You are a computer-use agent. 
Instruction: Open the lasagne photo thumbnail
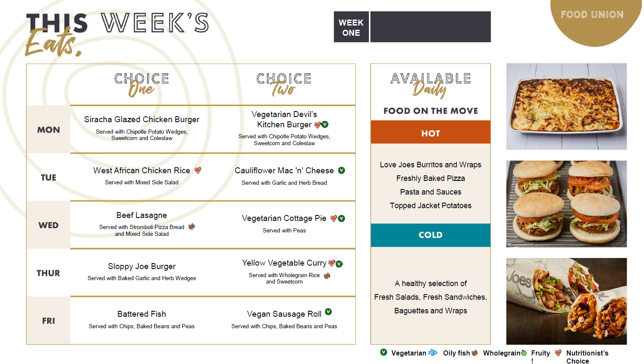[566, 106]
